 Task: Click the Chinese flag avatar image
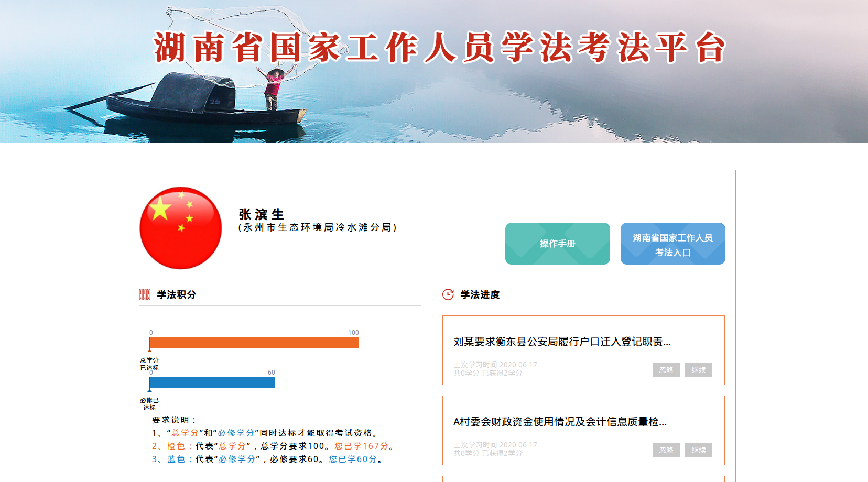[x=181, y=228]
